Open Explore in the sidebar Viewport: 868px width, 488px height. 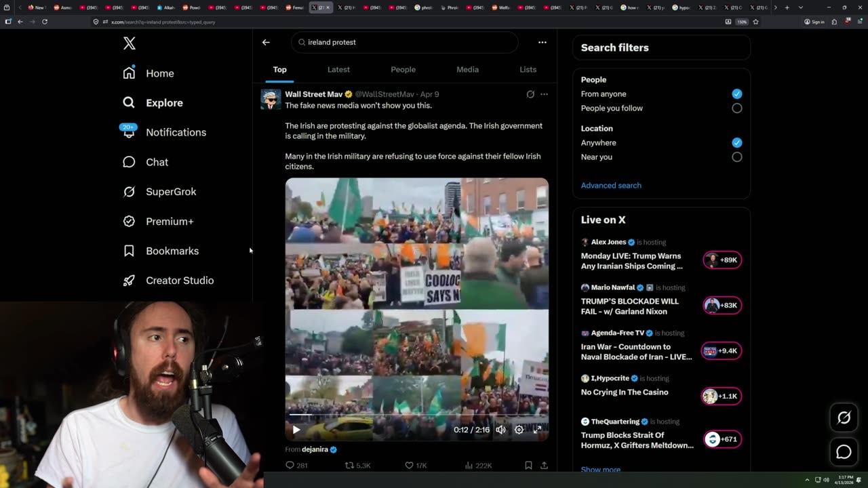pyautogui.click(x=153, y=102)
